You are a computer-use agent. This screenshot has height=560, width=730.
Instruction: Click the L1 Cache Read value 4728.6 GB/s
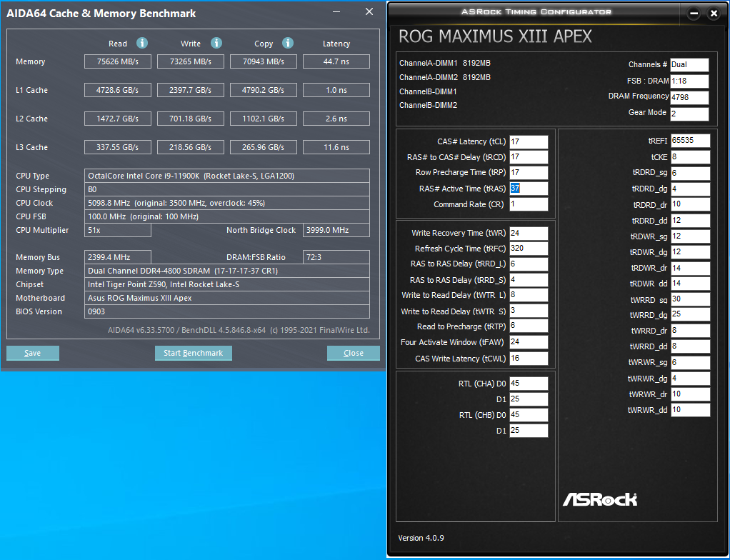click(x=118, y=90)
